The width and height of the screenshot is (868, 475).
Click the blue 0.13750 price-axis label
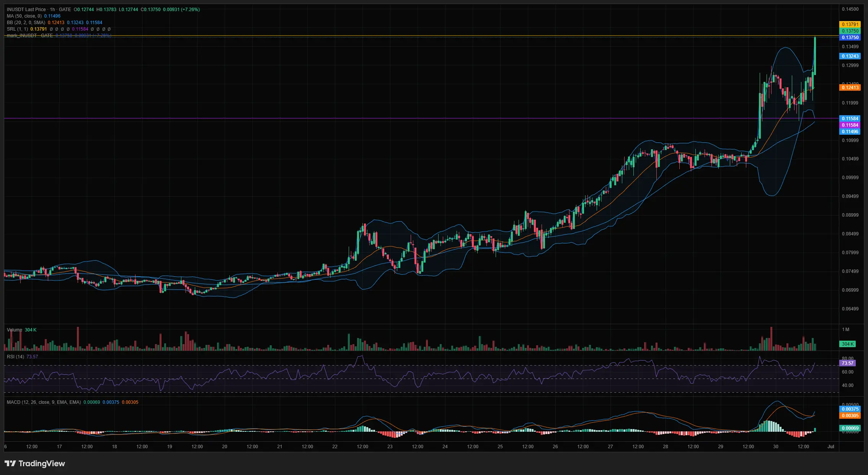pos(850,38)
